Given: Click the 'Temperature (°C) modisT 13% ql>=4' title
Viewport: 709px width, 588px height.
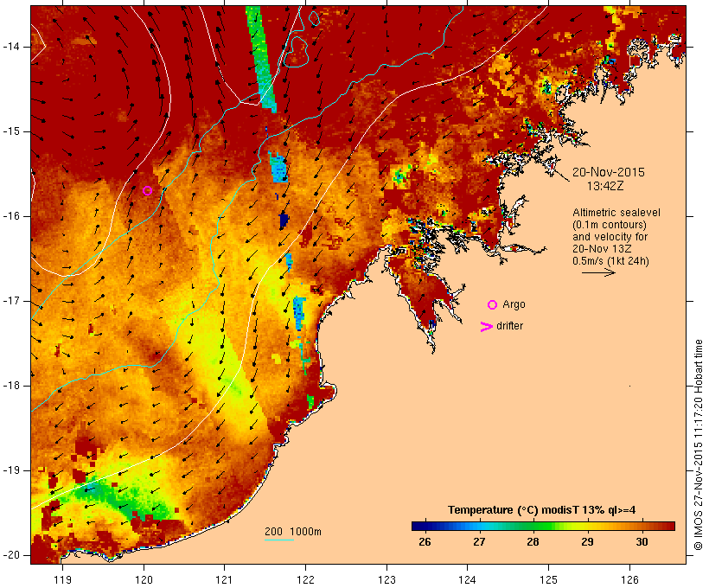Looking at the screenshot, I should (x=542, y=510).
